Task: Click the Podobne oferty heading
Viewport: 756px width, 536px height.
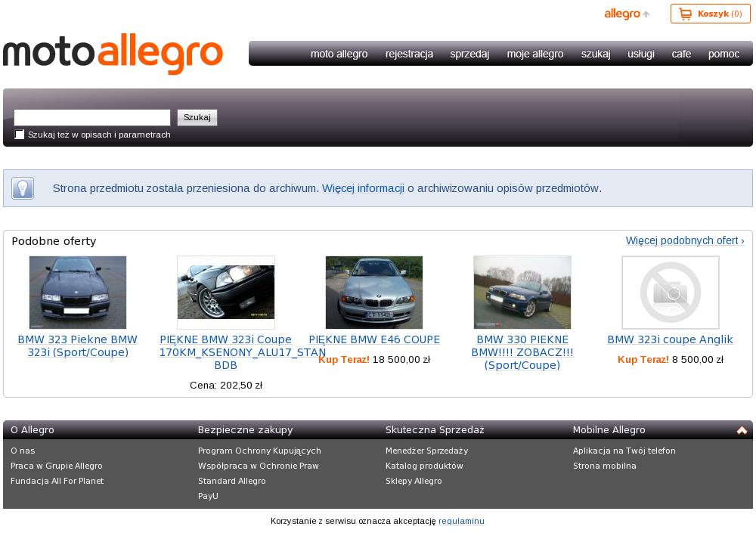Action: [54, 241]
